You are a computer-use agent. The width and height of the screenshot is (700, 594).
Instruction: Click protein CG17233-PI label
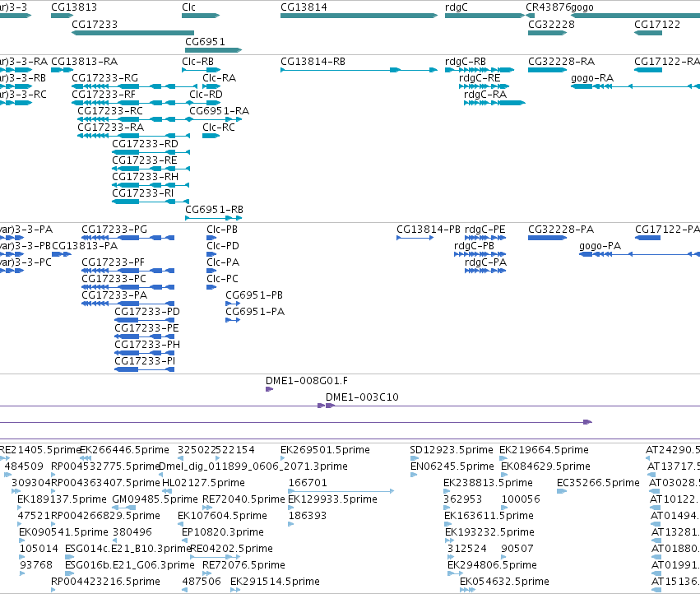(x=145, y=361)
